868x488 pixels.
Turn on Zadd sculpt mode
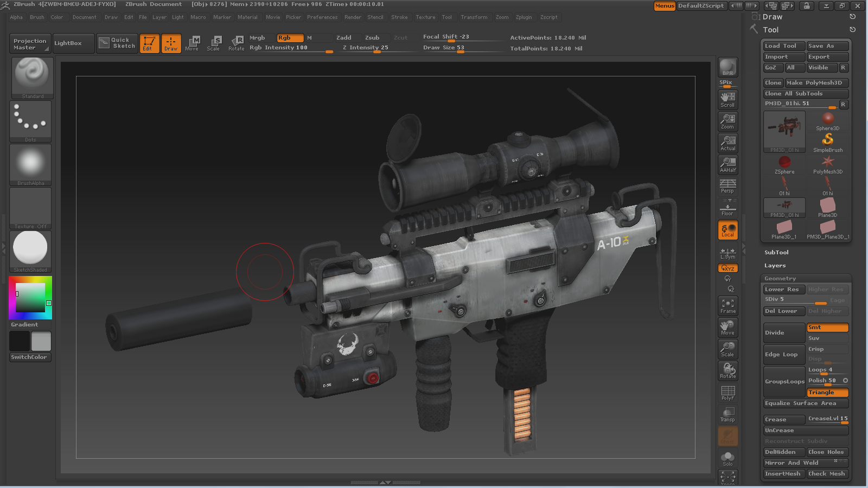coord(344,38)
